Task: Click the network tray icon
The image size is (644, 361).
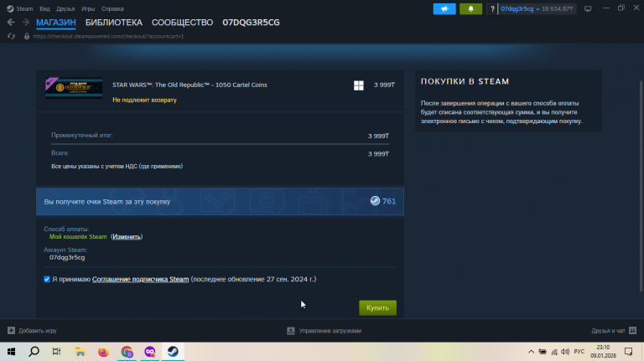Action: pos(554,352)
